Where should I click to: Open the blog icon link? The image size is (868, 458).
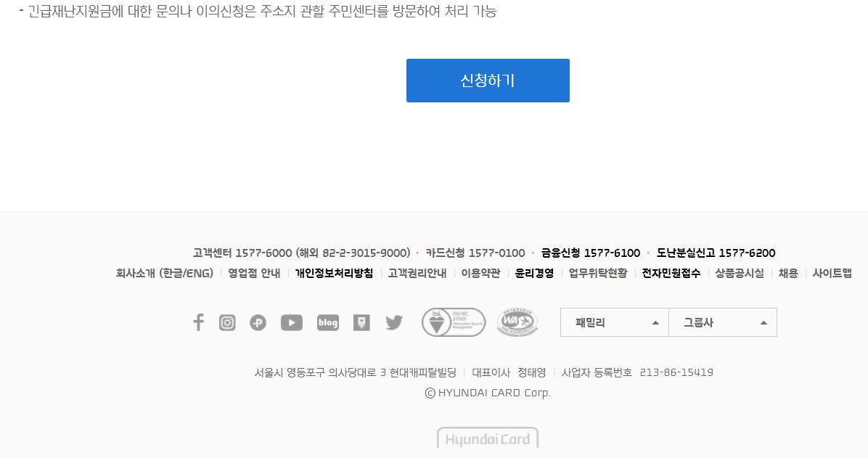coord(328,322)
